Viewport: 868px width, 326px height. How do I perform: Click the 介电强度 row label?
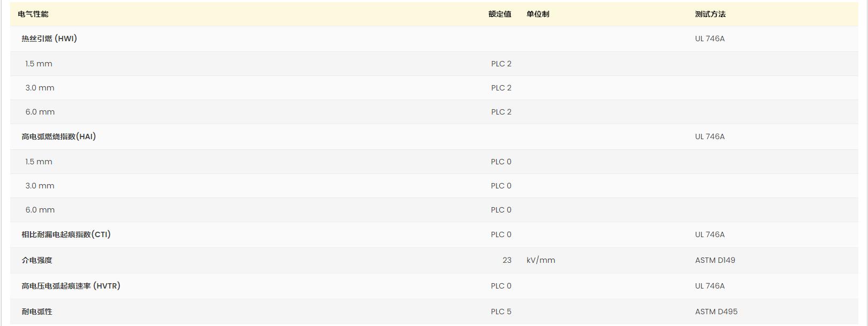pyautogui.click(x=37, y=260)
